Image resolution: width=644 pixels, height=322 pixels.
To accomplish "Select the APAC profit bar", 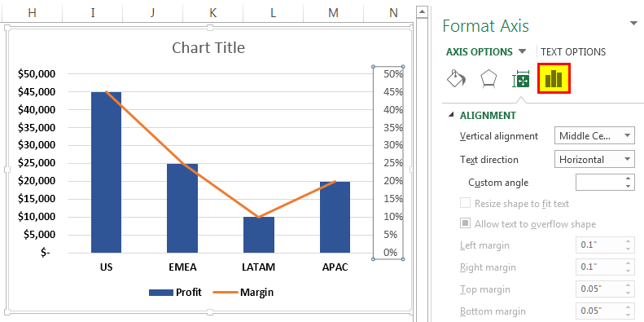I will (335, 217).
